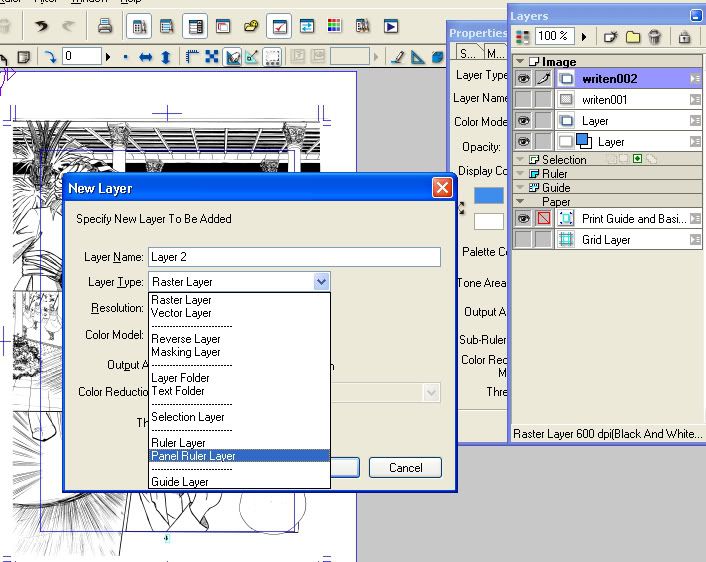Viewport: 706px width, 562px height.
Task: Toggle the ruler display corner icon
Action: (x=192, y=57)
